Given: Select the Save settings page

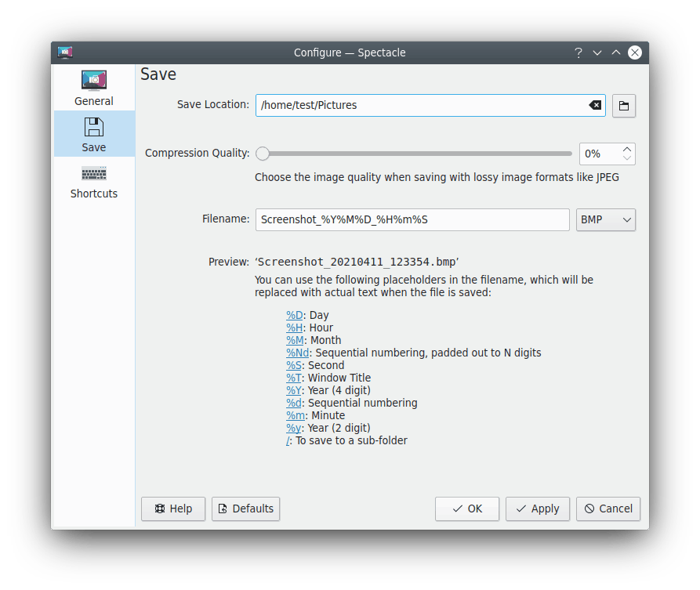Looking at the screenshot, I should (x=93, y=134).
